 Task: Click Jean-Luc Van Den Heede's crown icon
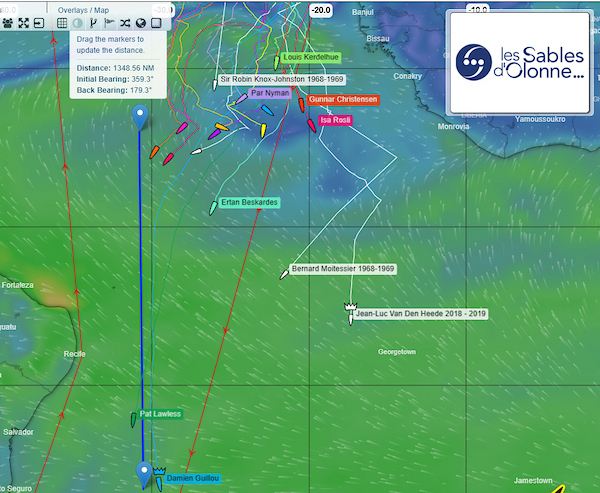pos(351,306)
